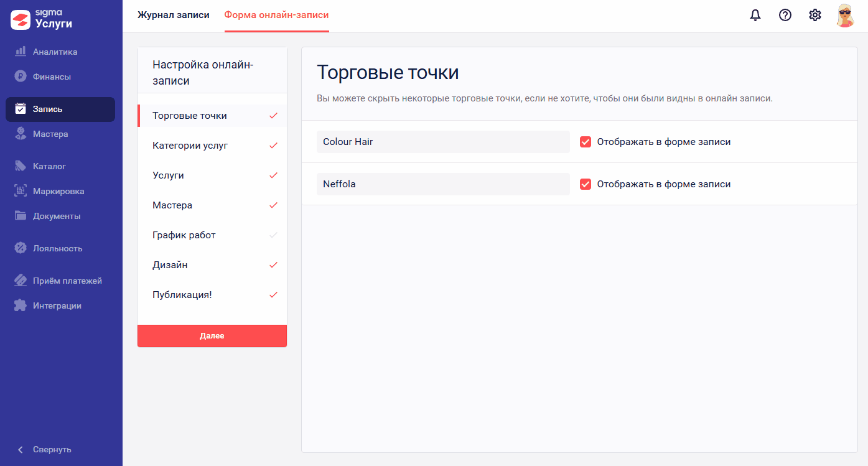
Task: Open График работ setup step
Action: point(212,235)
